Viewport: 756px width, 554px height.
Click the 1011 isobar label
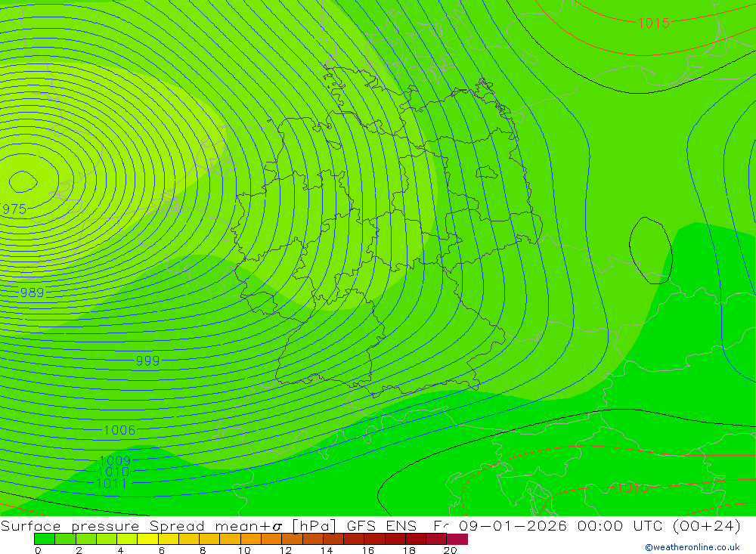[112, 483]
